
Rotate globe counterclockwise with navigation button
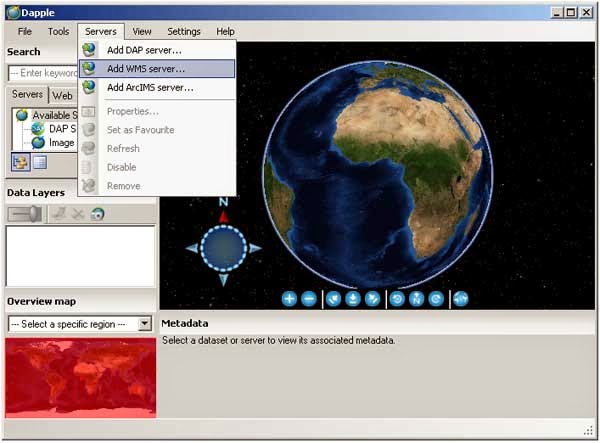397,299
